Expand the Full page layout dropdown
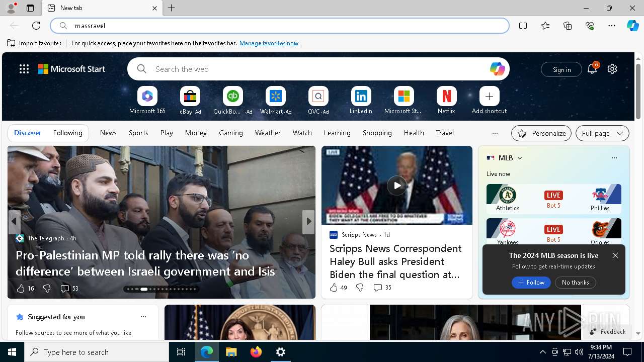Image resolution: width=644 pixels, height=362 pixels. [x=602, y=133]
